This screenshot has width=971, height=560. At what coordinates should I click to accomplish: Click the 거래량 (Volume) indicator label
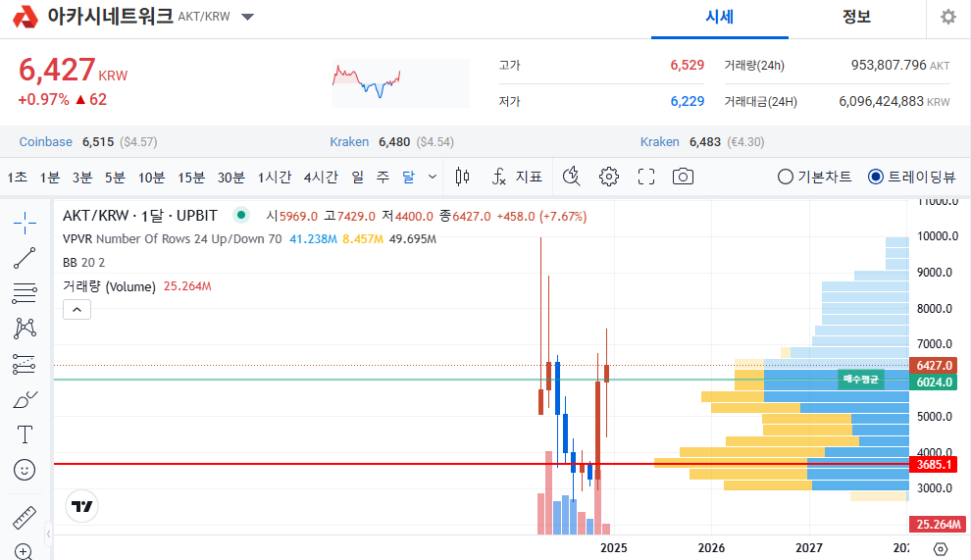[x=109, y=286]
